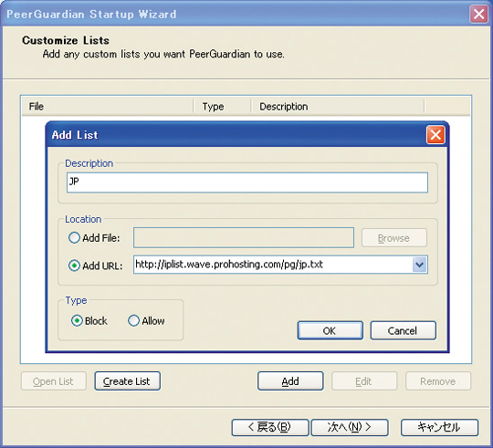Image resolution: width=493 pixels, height=448 pixels.
Task: Sort by the Type column header
Action: [222, 107]
